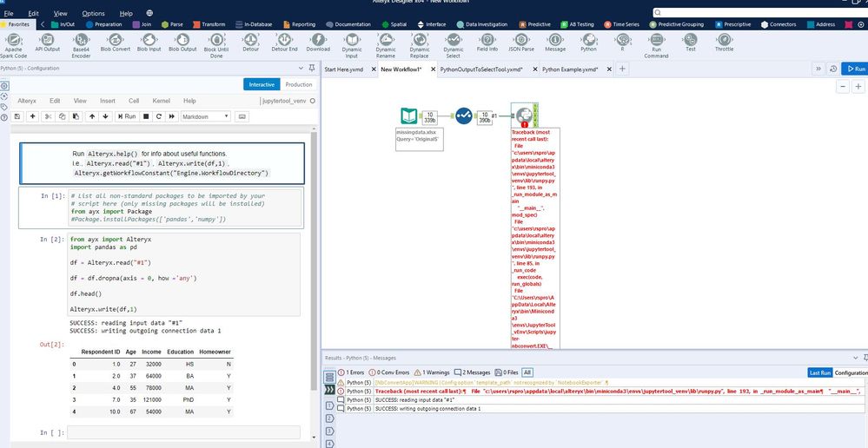Open the File menu
The image size is (868, 448).
9,13
